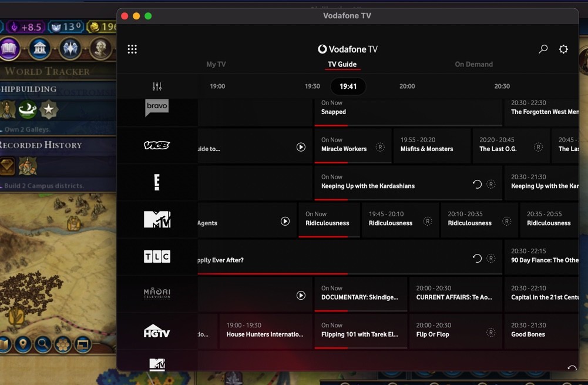Open CURRENT AFFAIRS: Te Ao... program
Image resolution: width=588 pixels, height=385 pixels.
pyautogui.click(x=456, y=293)
